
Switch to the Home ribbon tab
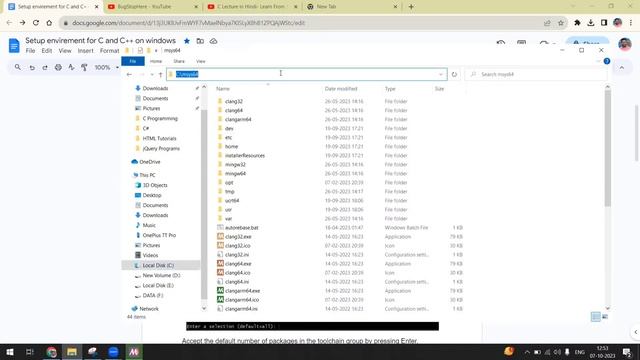point(156,61)
